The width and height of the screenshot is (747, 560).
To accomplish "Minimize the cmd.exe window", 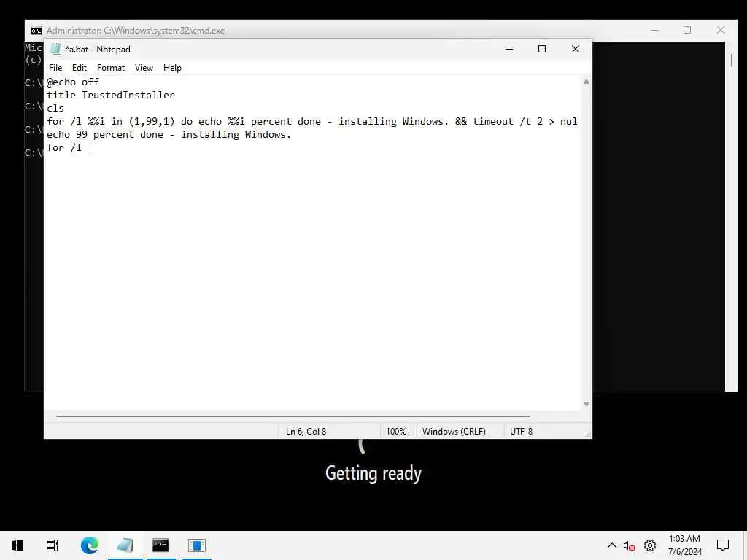I will [x=654, y=31].
